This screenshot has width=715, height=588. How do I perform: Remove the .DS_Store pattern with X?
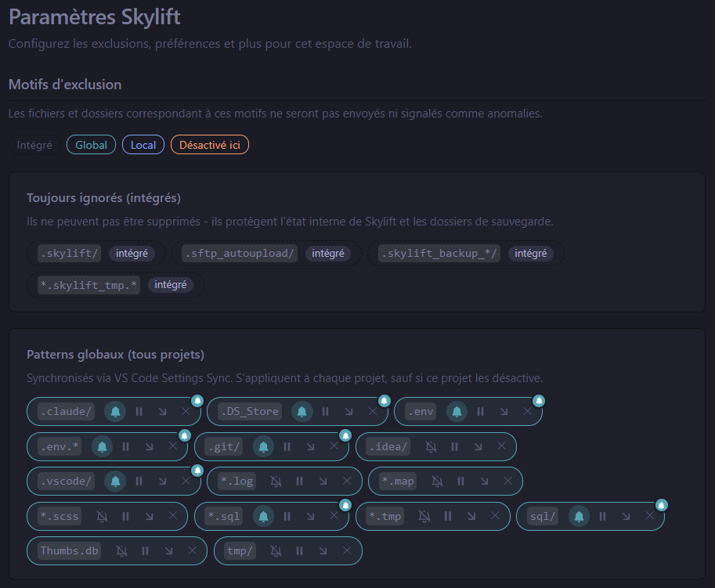(x=373, y=411)
